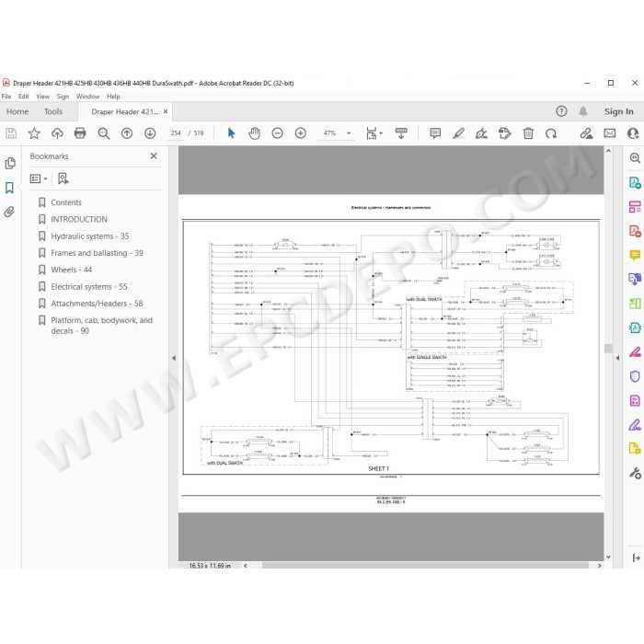Toggle the Bookmarks panel icon
The width and height of the screenshot is (644, 644).
point(9,188)
